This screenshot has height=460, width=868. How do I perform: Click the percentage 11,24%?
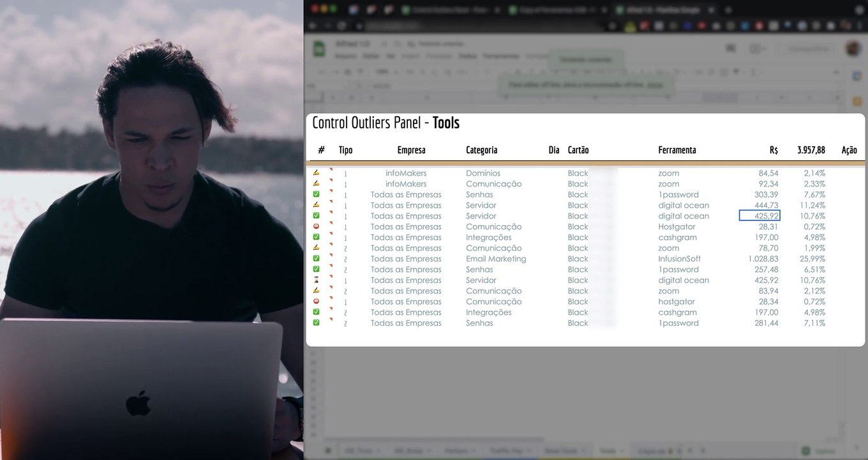point(814,205)
